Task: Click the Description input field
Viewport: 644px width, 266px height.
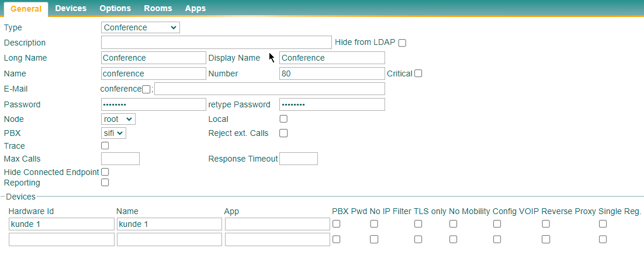Action: click(x=216, y=42)
